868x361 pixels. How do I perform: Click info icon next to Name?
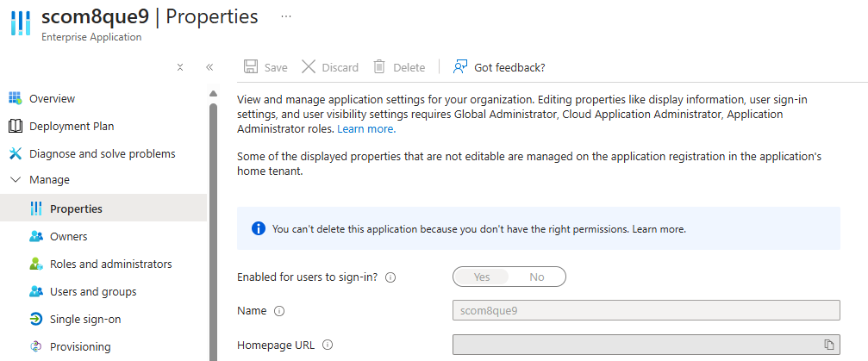279,311
